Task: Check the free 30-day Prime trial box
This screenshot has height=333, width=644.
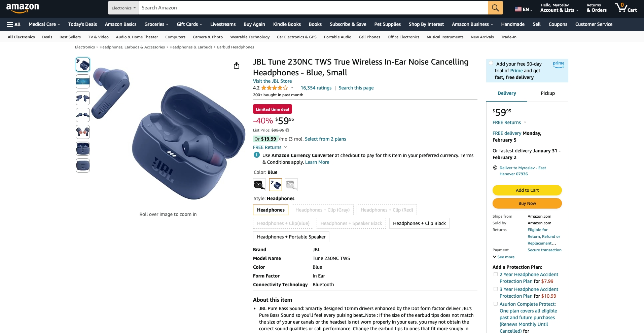Action: tap(491, 63)
